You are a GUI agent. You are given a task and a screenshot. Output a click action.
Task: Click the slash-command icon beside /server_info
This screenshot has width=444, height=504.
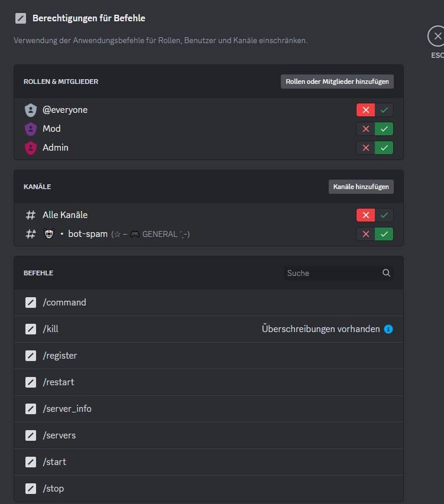[30, 409]
